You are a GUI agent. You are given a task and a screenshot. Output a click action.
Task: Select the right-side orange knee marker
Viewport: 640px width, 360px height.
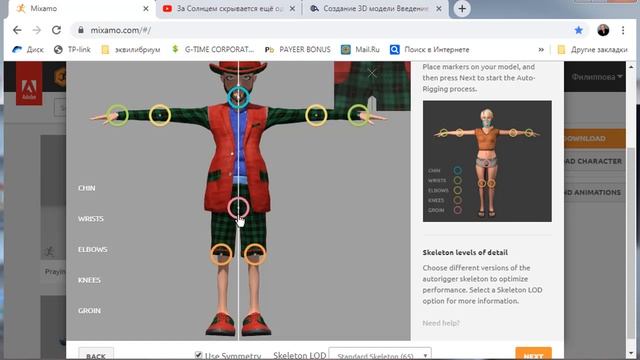click(255, 254)
